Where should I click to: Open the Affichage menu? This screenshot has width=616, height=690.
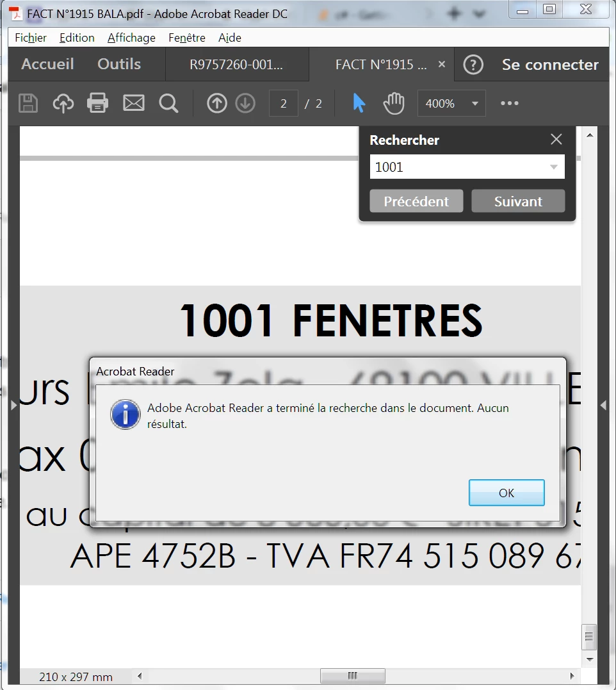pos(131,38)
